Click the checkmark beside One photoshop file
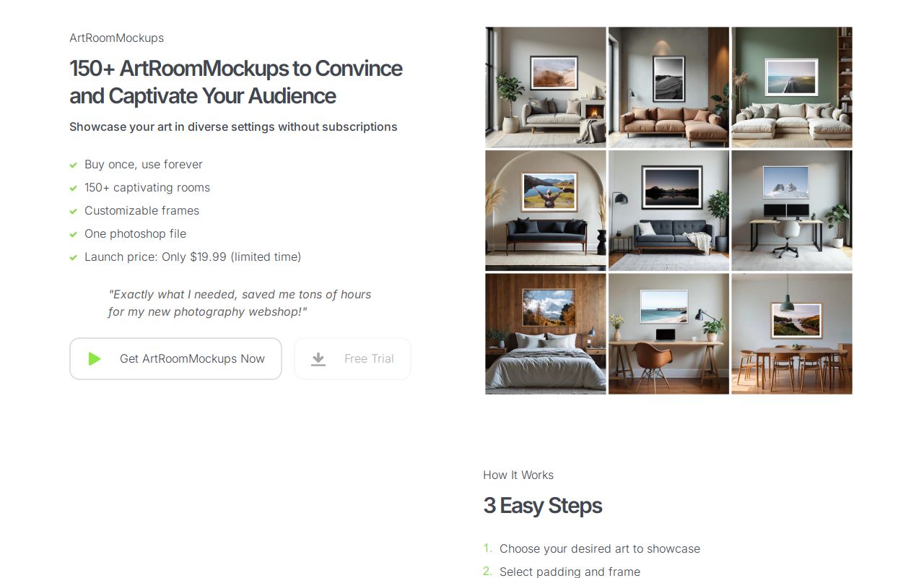 tap(73, 234)
